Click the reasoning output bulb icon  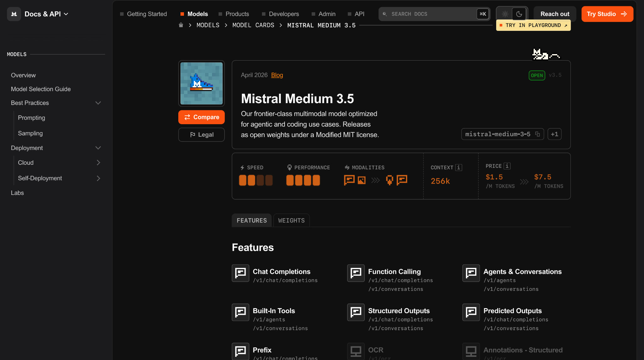[x=390, y=180]
